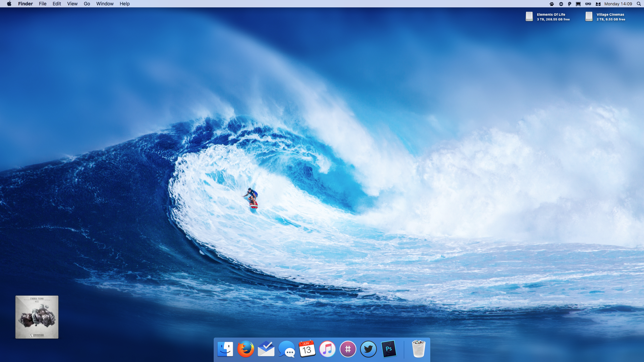Open the Go menu
Image resolution: width=644 pixels, height=362 pixels.
tap(87, 4)
